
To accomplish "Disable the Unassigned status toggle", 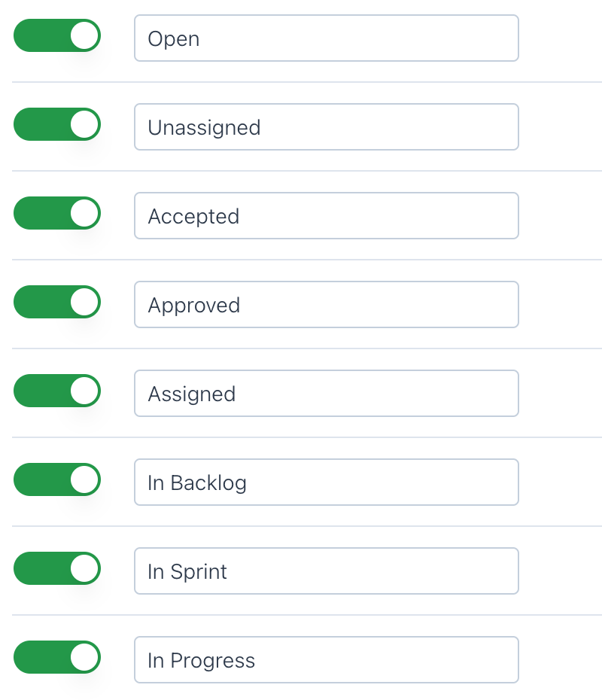I will tap(56, 124).
